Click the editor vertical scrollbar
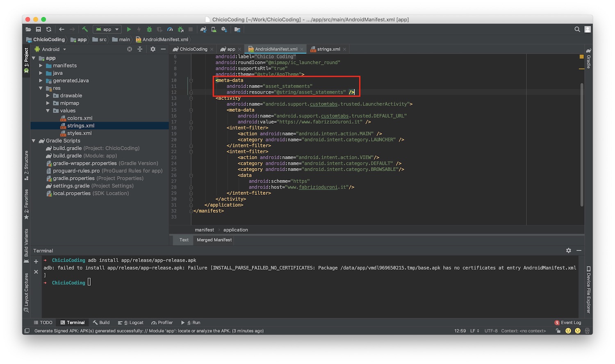 pyautogui.click(x=581, y=144)
